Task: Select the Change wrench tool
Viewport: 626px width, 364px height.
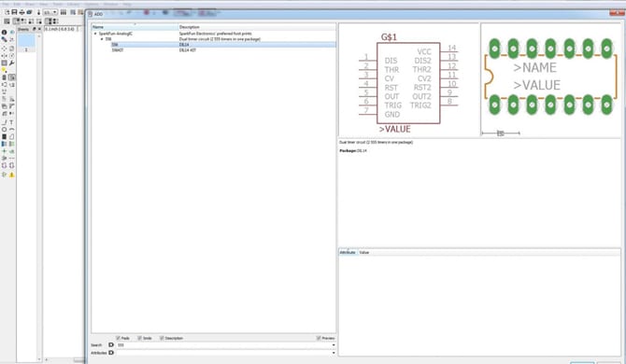Action: coord(12,63)
